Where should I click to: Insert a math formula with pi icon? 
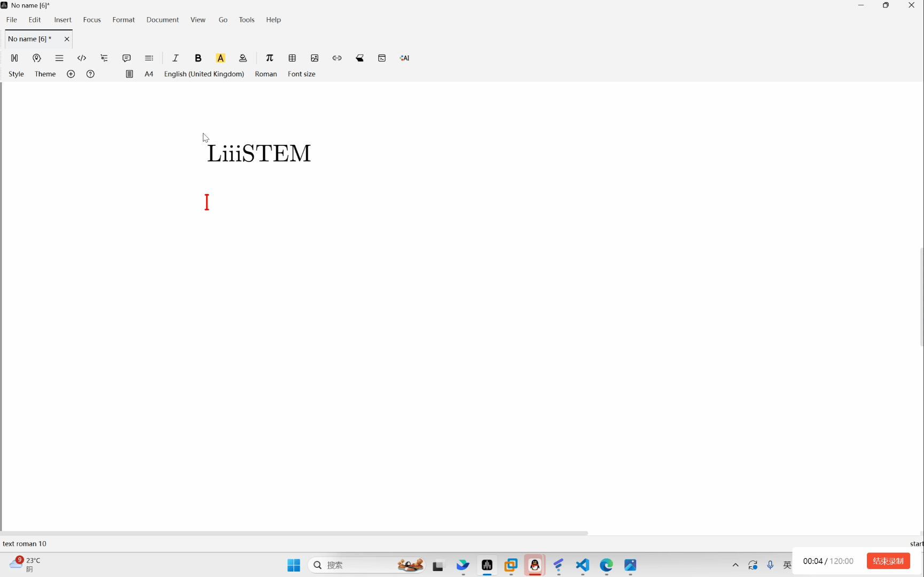(x=270, y=58)
